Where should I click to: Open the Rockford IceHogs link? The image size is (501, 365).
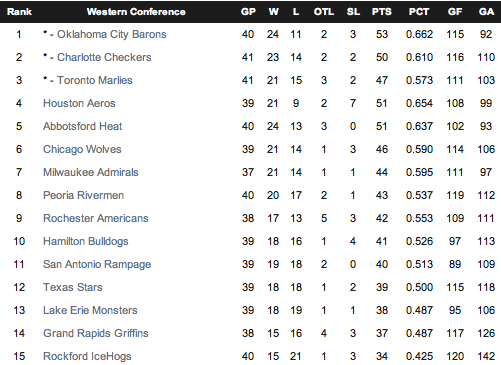[87, 356]
